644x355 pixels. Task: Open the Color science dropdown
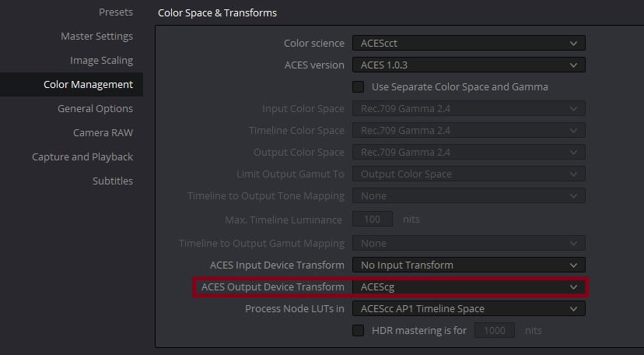[x=469, y=43]
